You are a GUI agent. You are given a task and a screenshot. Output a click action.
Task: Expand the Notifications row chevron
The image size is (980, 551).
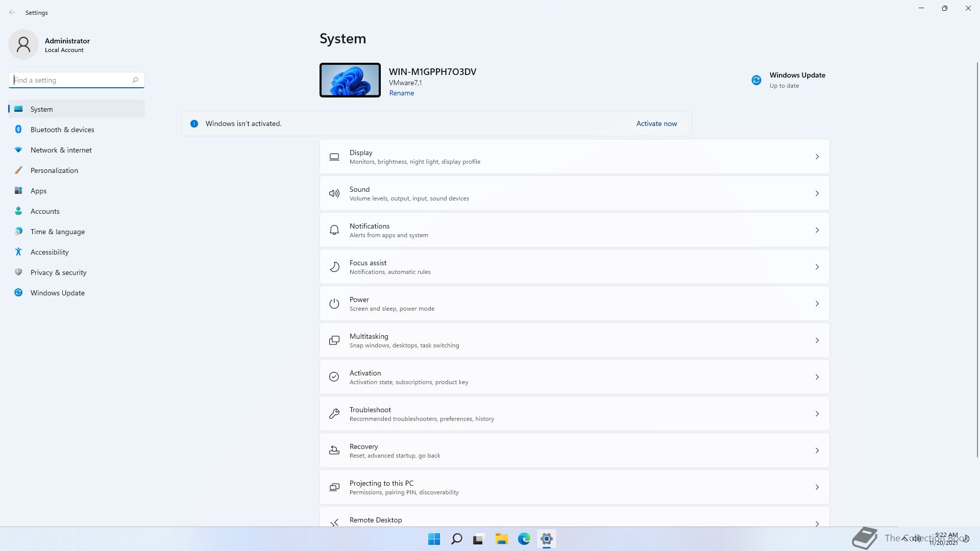(817, 230)
